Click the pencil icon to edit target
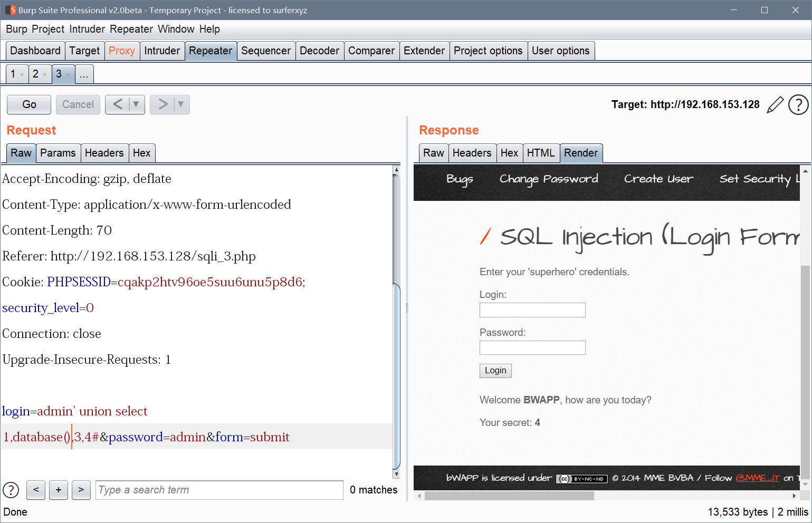This screenshot has width=812, height=523. pos(775,104)
